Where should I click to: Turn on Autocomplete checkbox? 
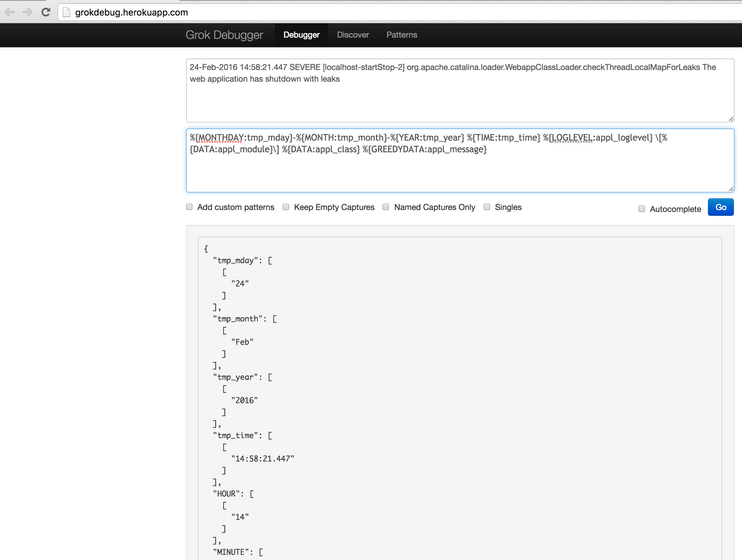click(x=642, y=209)
